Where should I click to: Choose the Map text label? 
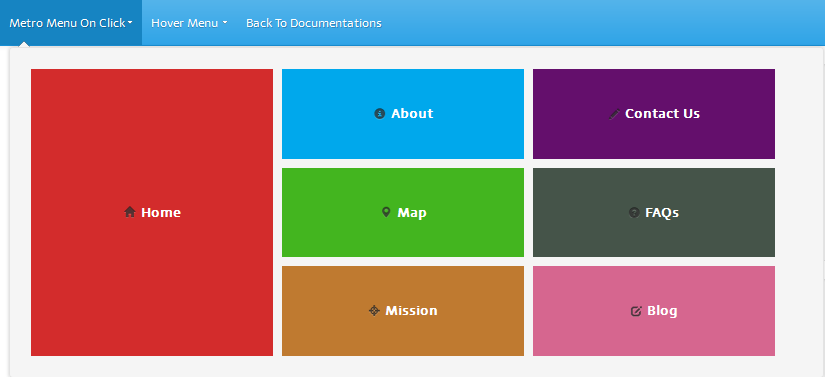click(412, 212)
